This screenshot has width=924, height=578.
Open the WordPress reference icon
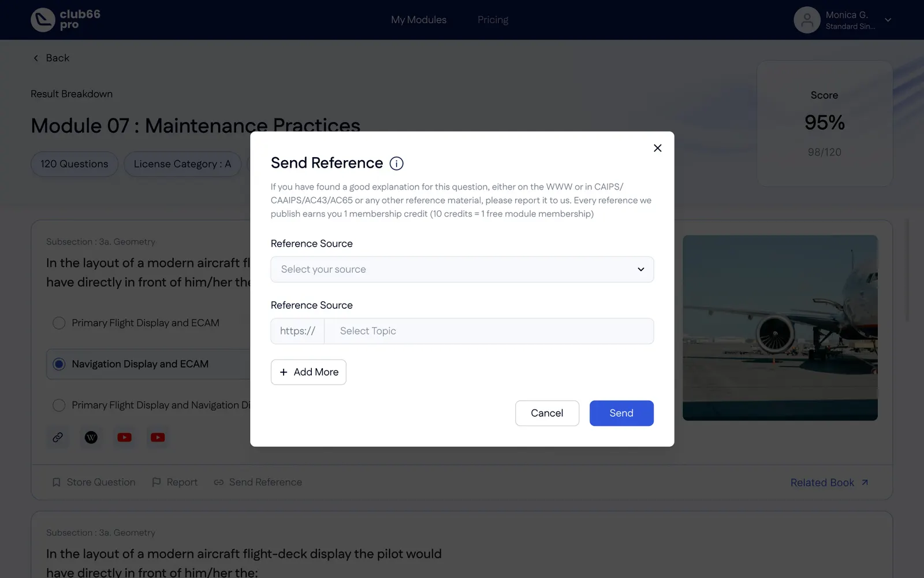coord(91,438)
